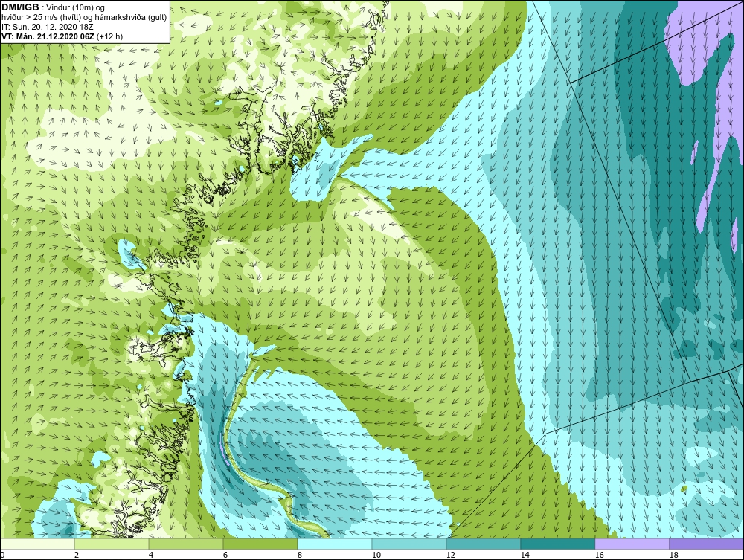Click the legend scale label 16
This screenshot has height=560, width=744.
599,555
